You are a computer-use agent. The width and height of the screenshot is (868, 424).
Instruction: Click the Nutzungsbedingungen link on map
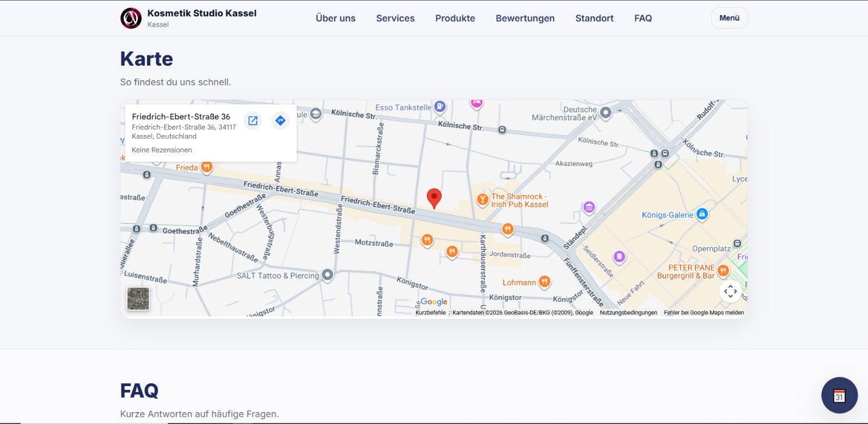(628, 313)
